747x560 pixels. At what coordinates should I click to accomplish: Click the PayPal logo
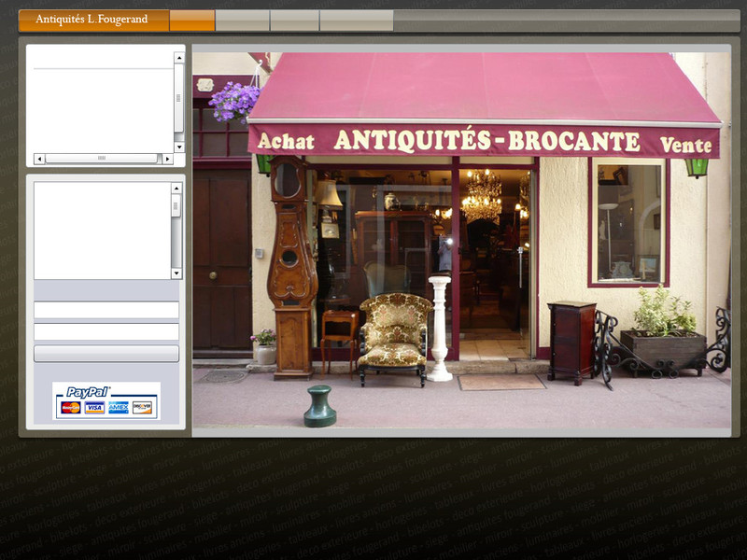click(89, 393)
